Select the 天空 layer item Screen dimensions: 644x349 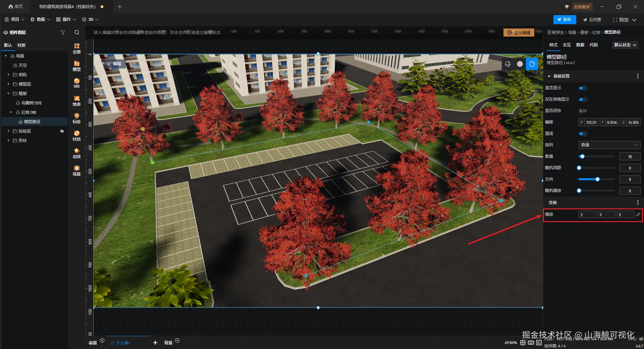20,65
